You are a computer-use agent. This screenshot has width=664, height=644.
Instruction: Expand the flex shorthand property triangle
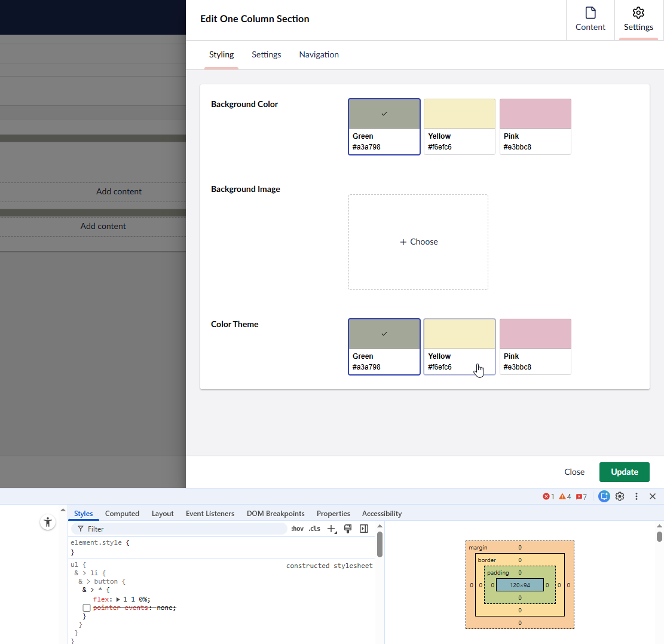coord(118,599)
